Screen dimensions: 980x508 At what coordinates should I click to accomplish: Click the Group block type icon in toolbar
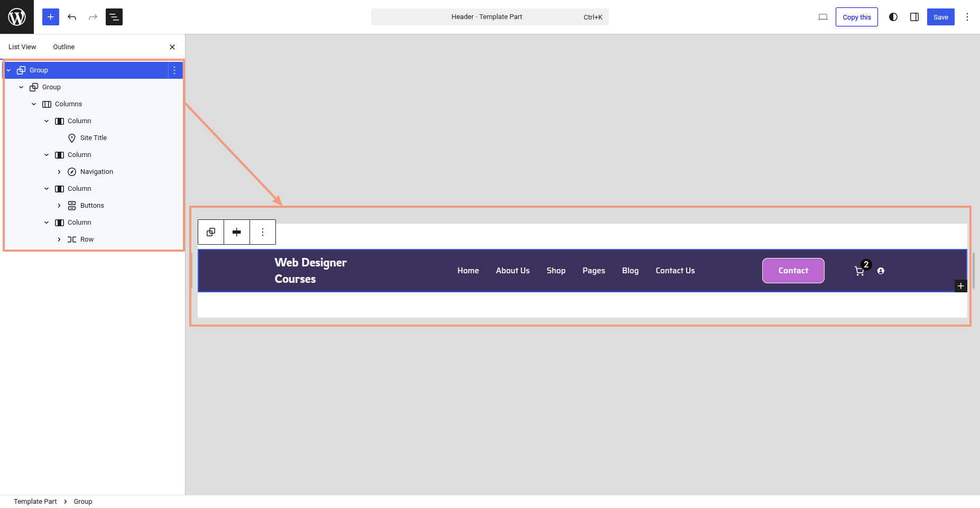click(211, 232)
